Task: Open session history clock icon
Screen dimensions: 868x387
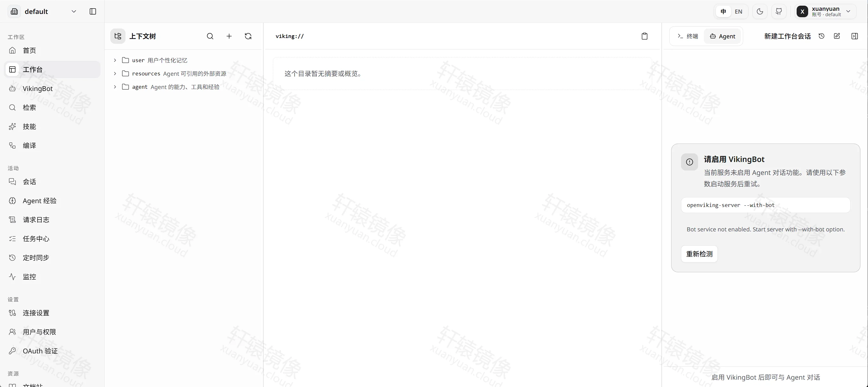Action: (821, 36)
